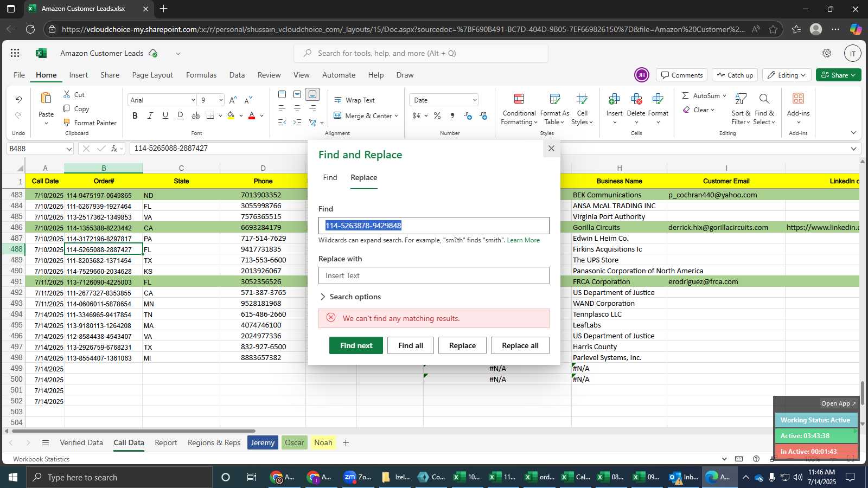Toggle underline formatting

(x=165, y=115)
